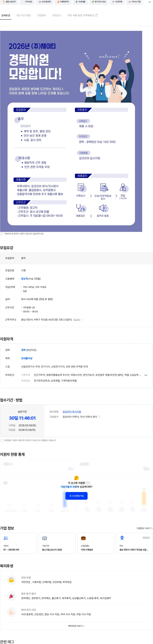153x644 pixels.
Task: Click the recruitment poster image
Action: point(71,131)
